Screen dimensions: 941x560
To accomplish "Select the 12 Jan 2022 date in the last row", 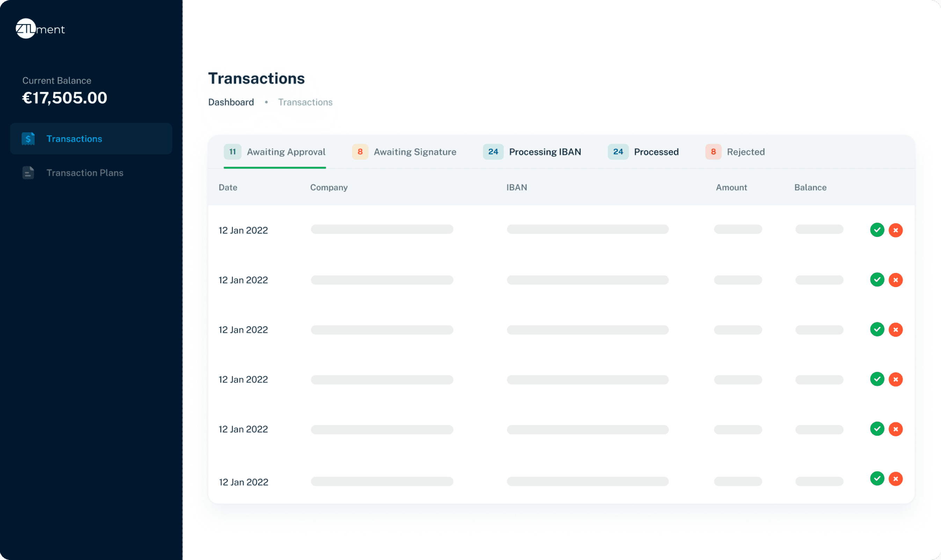I will coord(243,482).
